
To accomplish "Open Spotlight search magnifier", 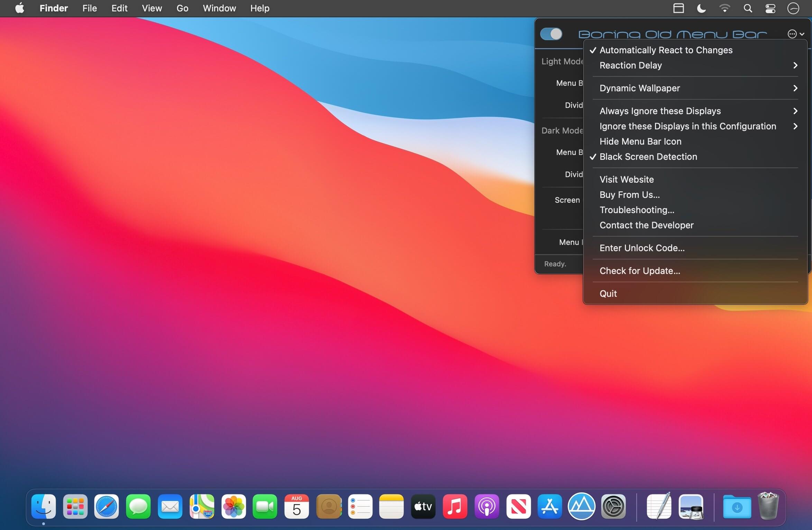I will 748,8.
